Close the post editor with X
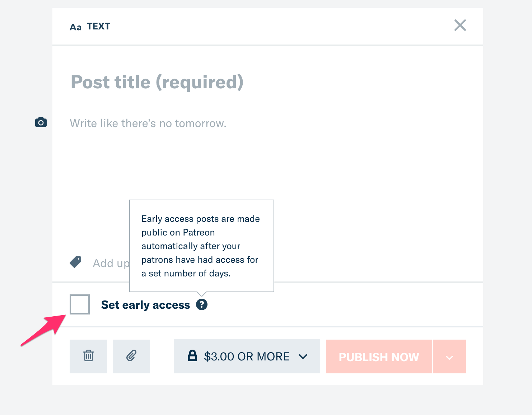Screen dimensions: 532x415 [460, 25]
